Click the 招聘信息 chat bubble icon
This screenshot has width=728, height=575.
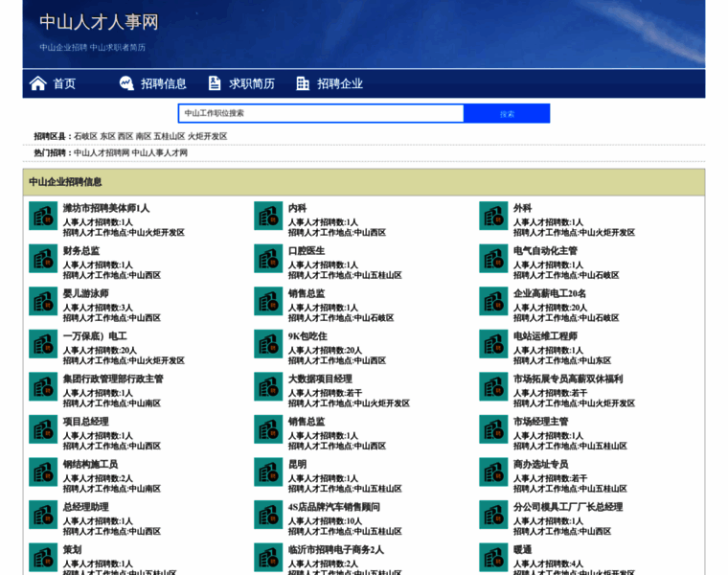[x=126, y=83]
